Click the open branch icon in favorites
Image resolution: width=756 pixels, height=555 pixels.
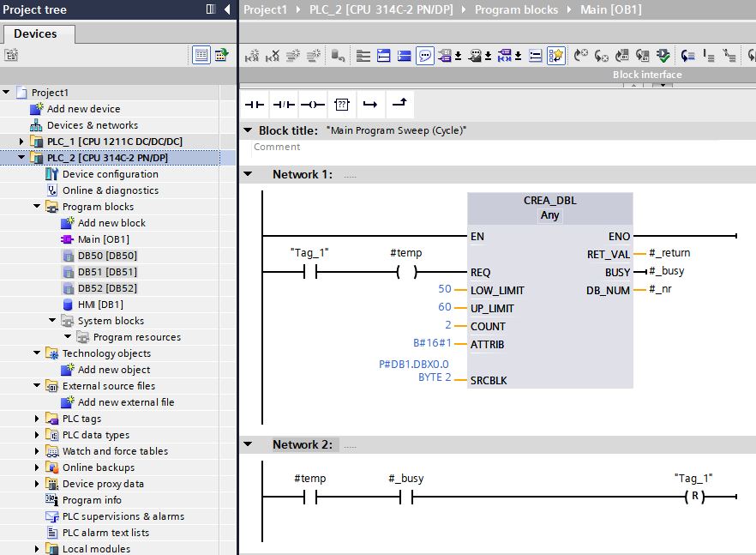(370, 104)
